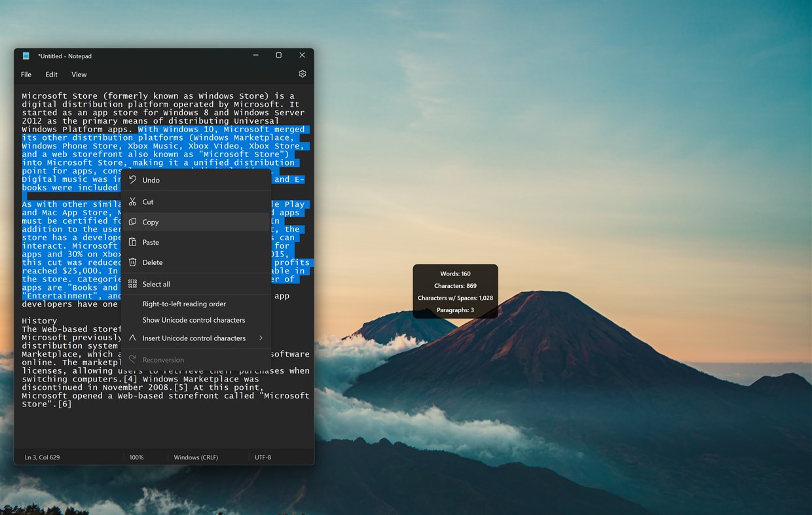Viewport: 812px width, 515px height.
Task: Select the Cut scissors icon
Action: pos(134,202)
